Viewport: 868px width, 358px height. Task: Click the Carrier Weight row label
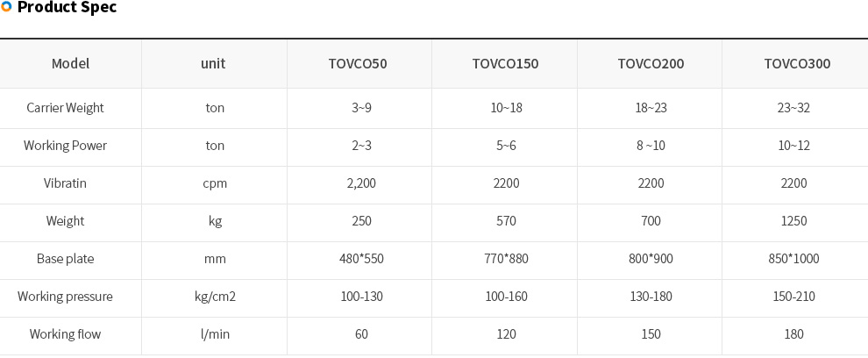(x=65, y=108)
